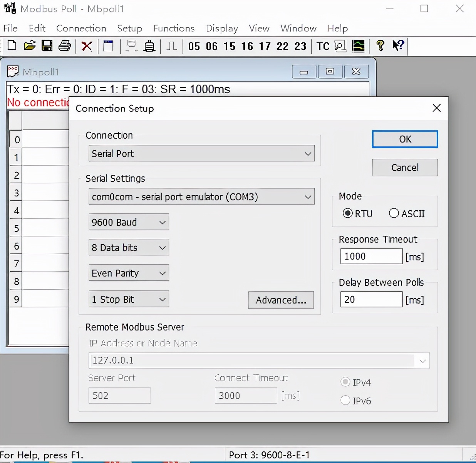This screenshot has width=476, height=463.
Task: Click the Save floppy disk icon
Action: pyautogui.click(x=47, y=46)
